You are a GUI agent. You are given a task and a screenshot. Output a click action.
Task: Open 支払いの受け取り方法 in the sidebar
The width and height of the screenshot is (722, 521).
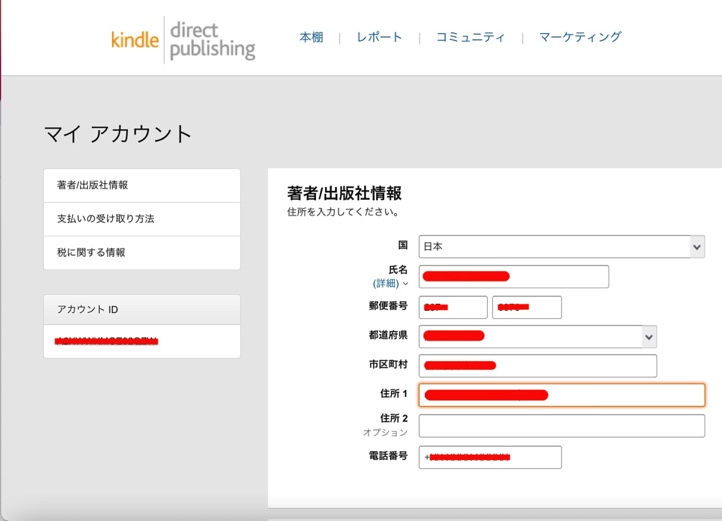pos(141,219)
